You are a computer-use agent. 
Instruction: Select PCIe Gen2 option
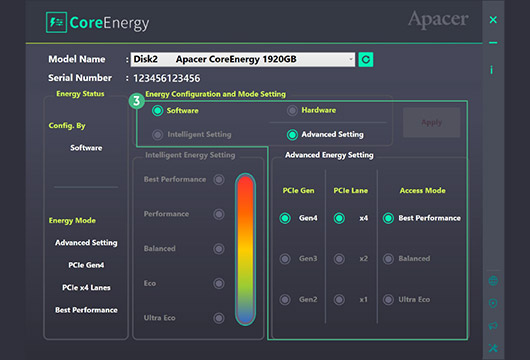click(285, 299)
